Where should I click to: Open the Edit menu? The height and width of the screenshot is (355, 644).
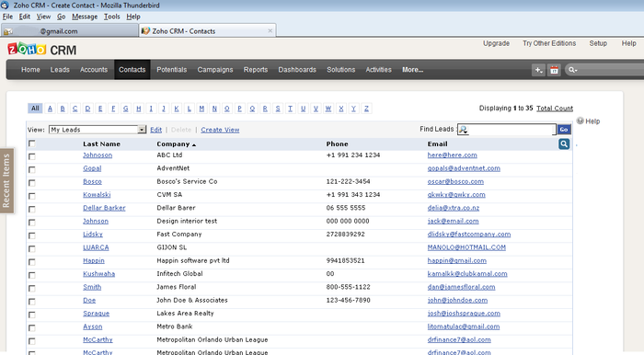(24, 17)
